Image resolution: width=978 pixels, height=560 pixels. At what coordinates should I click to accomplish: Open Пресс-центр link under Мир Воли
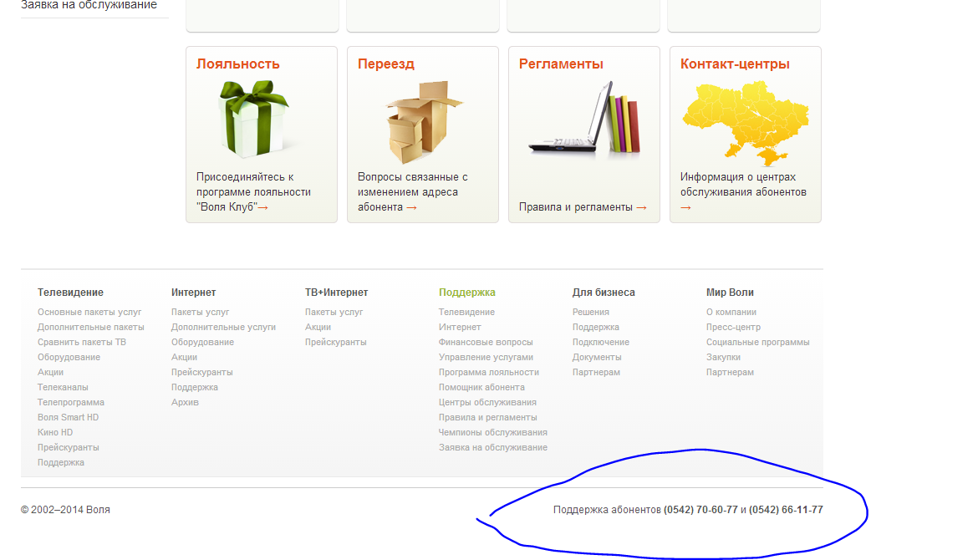pyautogui.click(x=733, y=327)
